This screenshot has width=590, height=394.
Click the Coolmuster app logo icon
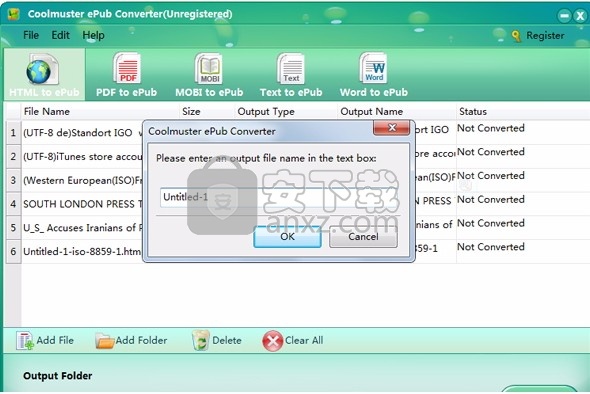point(14,14)
